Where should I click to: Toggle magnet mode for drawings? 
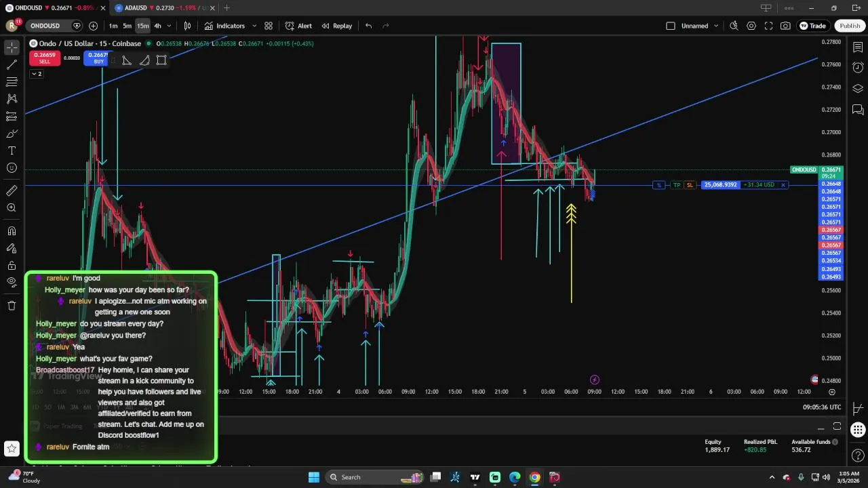pos(12,231)
